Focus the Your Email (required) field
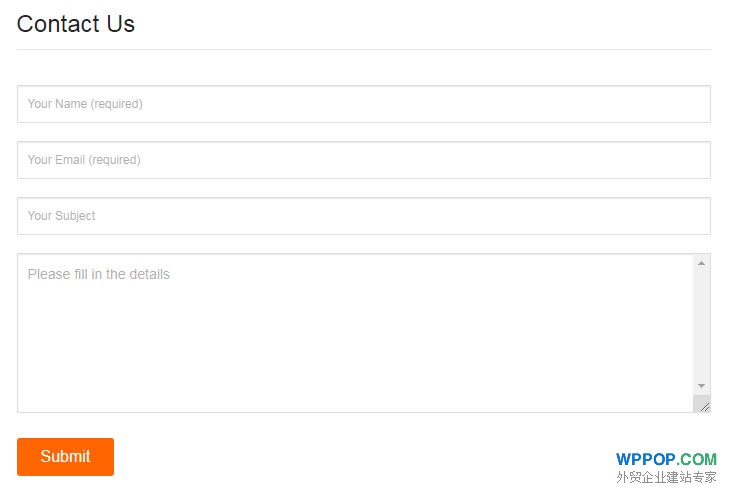730x495 pixels. tap(364, 160)
